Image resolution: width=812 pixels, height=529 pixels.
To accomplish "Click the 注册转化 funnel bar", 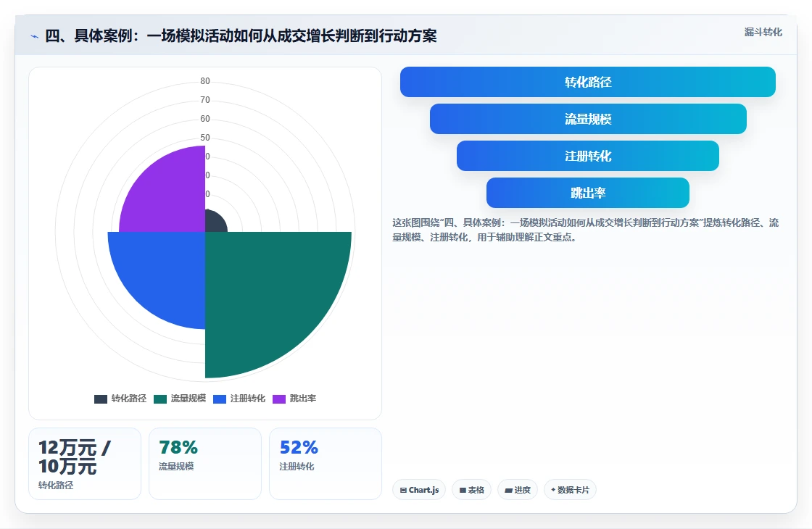I will tap(588, 156).
